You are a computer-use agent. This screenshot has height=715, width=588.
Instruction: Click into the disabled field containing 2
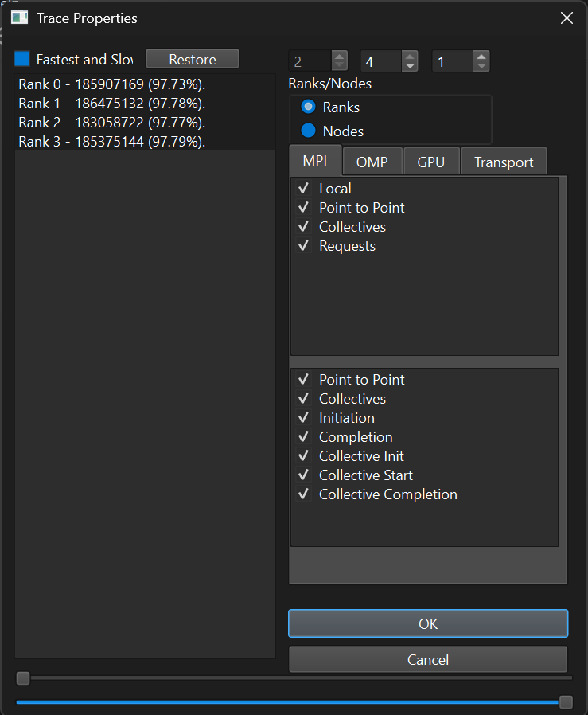pos(310,61)
